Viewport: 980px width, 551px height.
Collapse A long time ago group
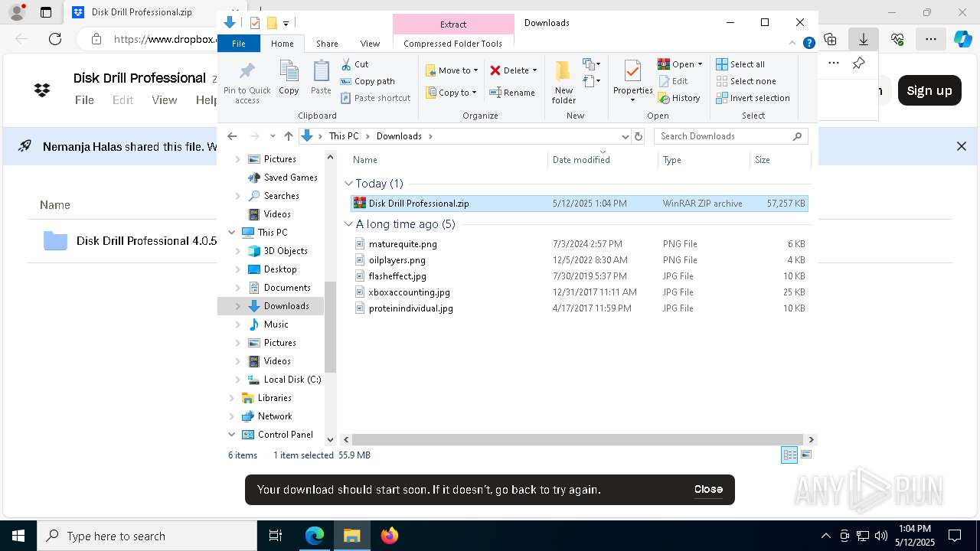point(348,224)
